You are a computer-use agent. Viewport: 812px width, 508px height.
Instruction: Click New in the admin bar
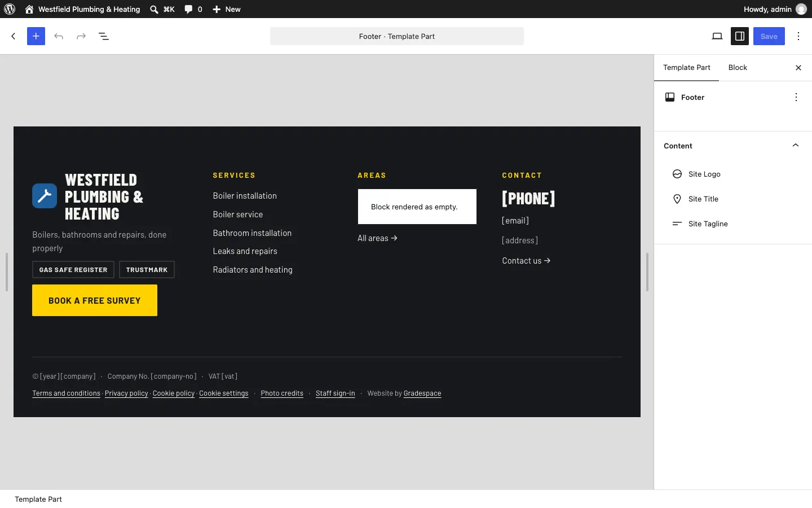click(x=227, y=9)
